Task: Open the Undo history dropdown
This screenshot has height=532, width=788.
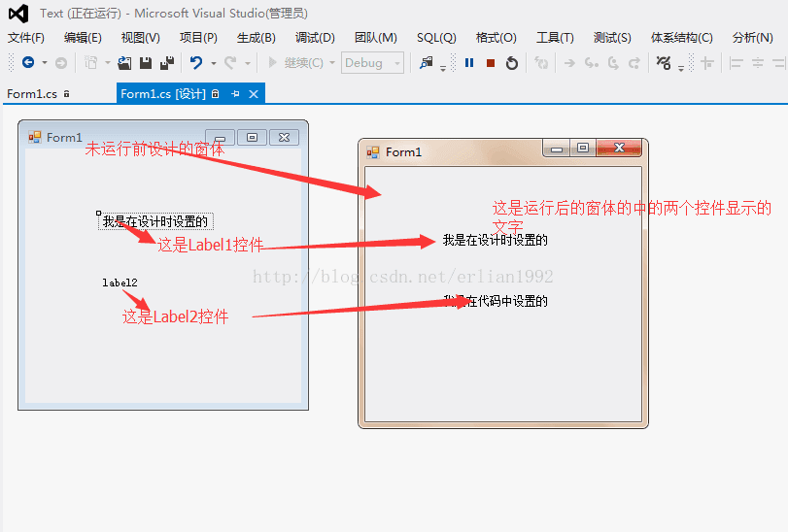Action: pos(214,63)
